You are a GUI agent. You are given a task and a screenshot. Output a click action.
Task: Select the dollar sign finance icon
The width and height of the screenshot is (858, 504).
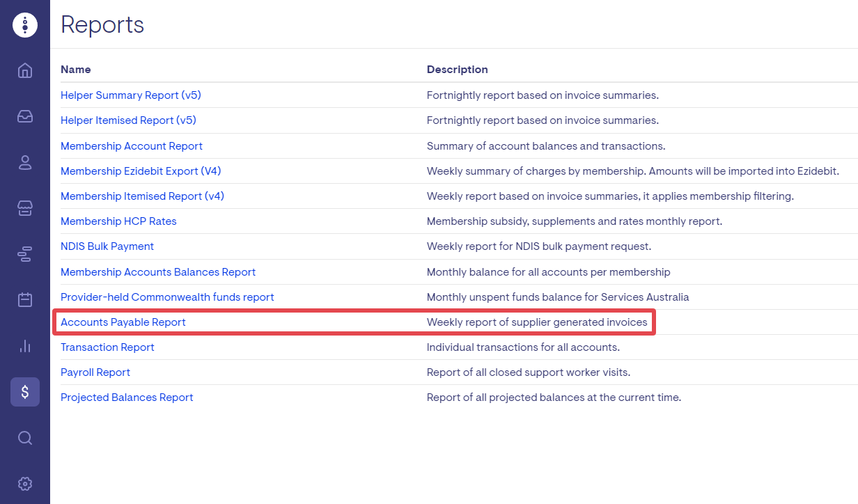[25, 392]
